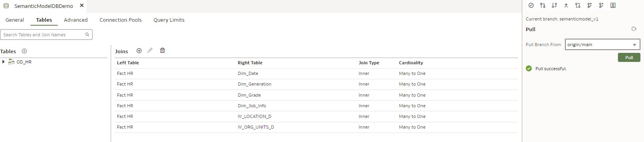Click the create branch icon with plus
Viewport: 644px width, 142px height.
coord(589,6)
